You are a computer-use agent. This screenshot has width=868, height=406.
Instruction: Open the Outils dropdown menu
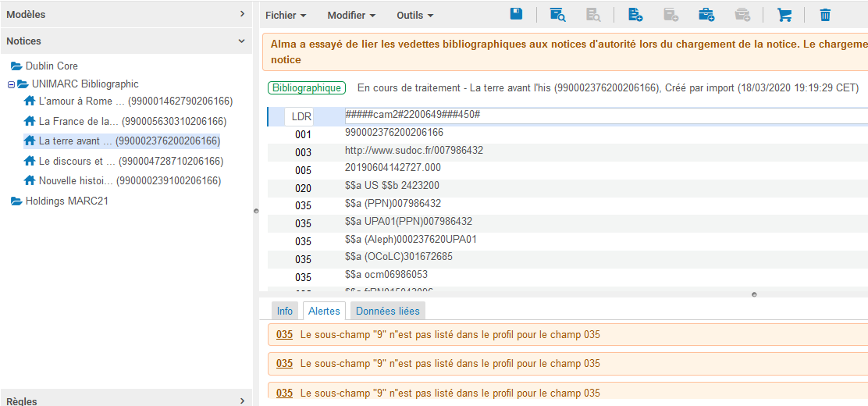point(414,15)
